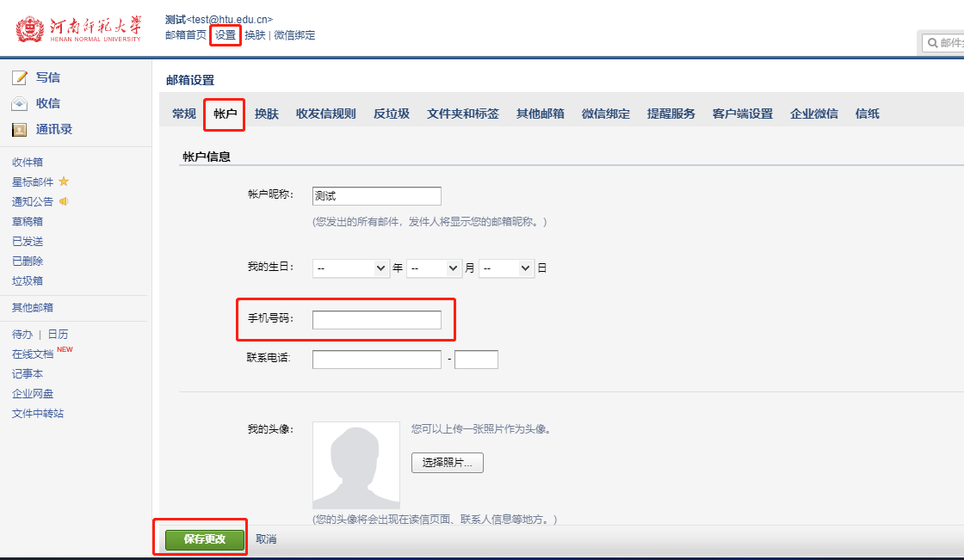This screenshot has width=964, height=560.
Task: Expand the birthday year dropdown
Action: click(x=351, y=268)
